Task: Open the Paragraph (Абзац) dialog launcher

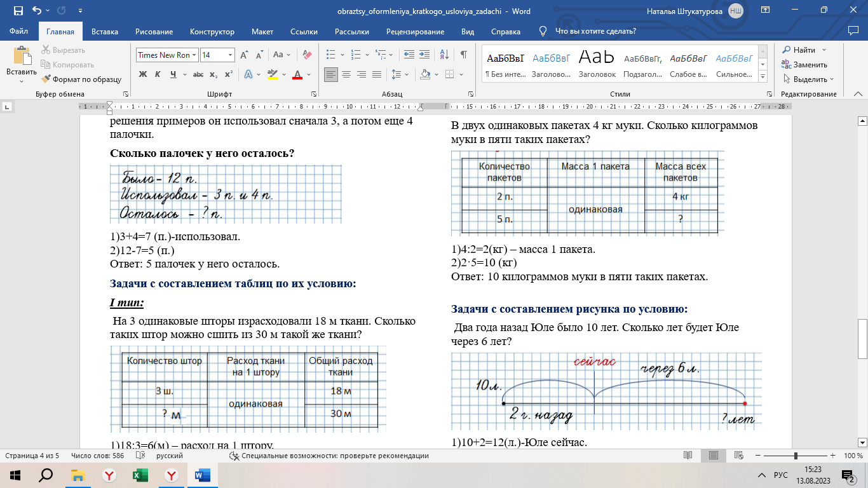Action: coord(470,94)
